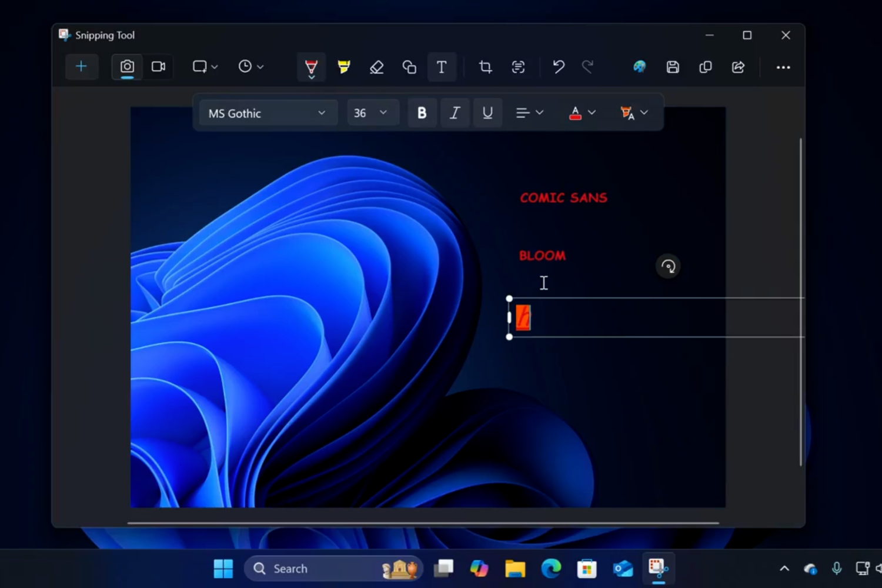Select the COMIC SANS text on the canvas
882x588 pixels.
[563, 198]
